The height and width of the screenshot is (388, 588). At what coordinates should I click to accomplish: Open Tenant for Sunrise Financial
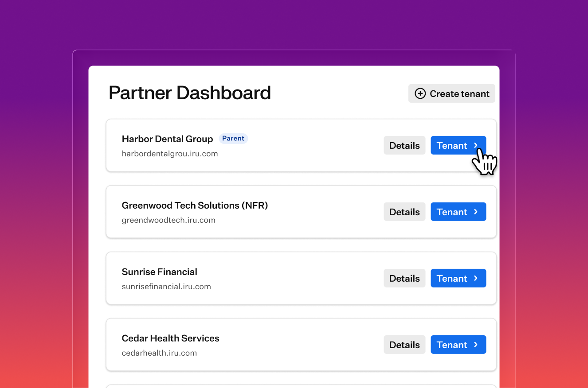pyautogui.click(x=458, y=278)
